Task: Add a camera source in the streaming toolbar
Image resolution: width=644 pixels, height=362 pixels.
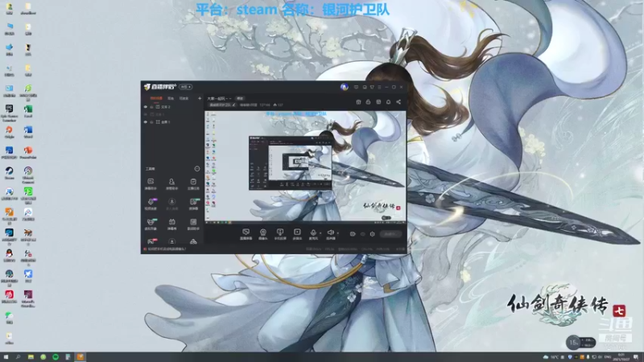Action: tap(263, 234)
